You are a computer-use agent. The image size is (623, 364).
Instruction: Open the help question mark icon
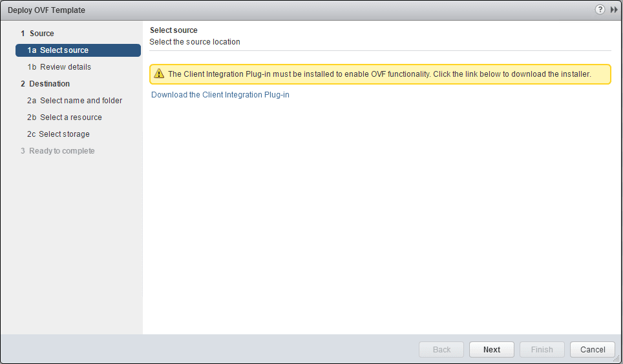(600, 10)
